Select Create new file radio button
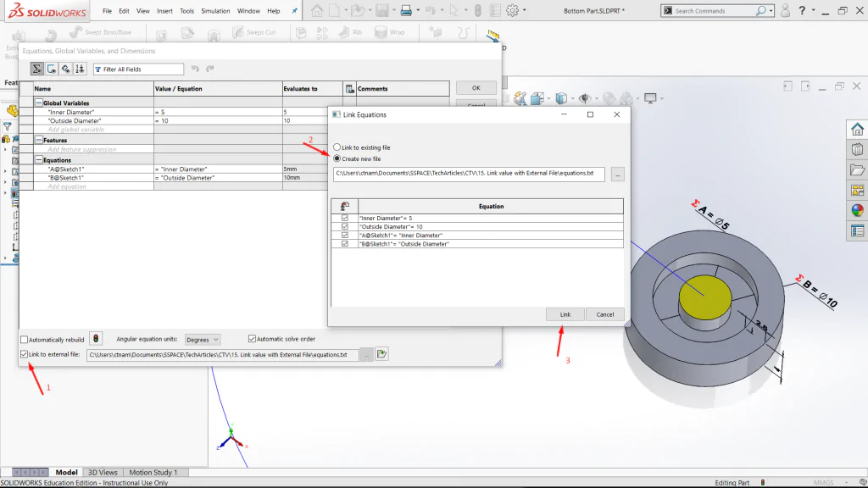 point(337,158)
